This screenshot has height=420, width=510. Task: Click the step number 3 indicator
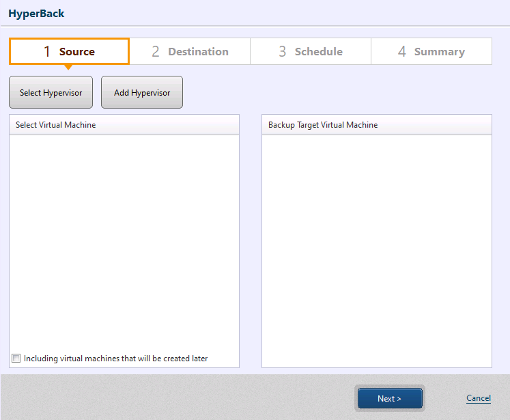[282, 52]
